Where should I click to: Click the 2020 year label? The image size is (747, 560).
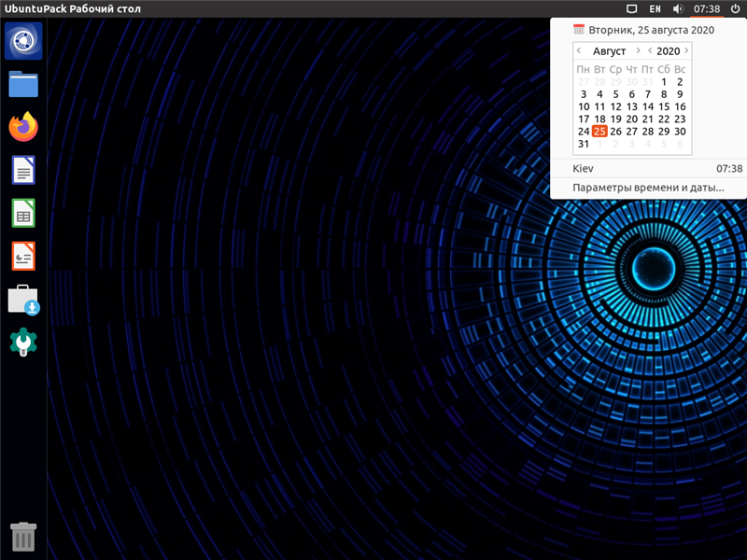[x=668, y=51]
